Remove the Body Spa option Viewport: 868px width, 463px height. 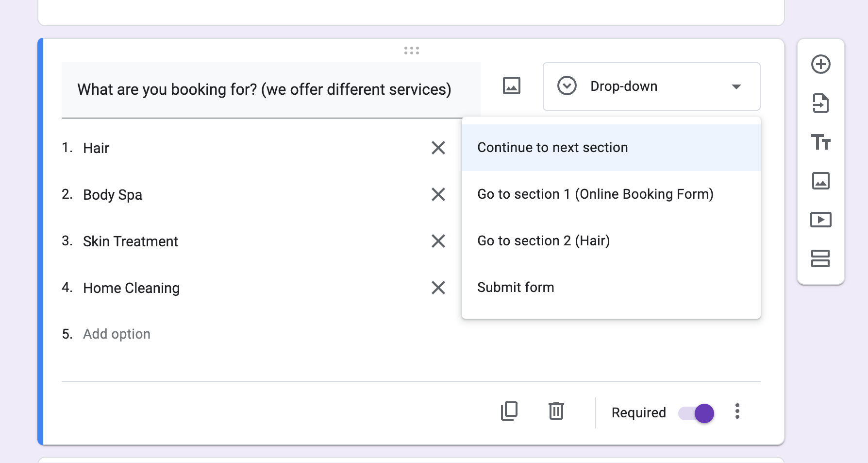pyautogui.click(x=438, y=194)
